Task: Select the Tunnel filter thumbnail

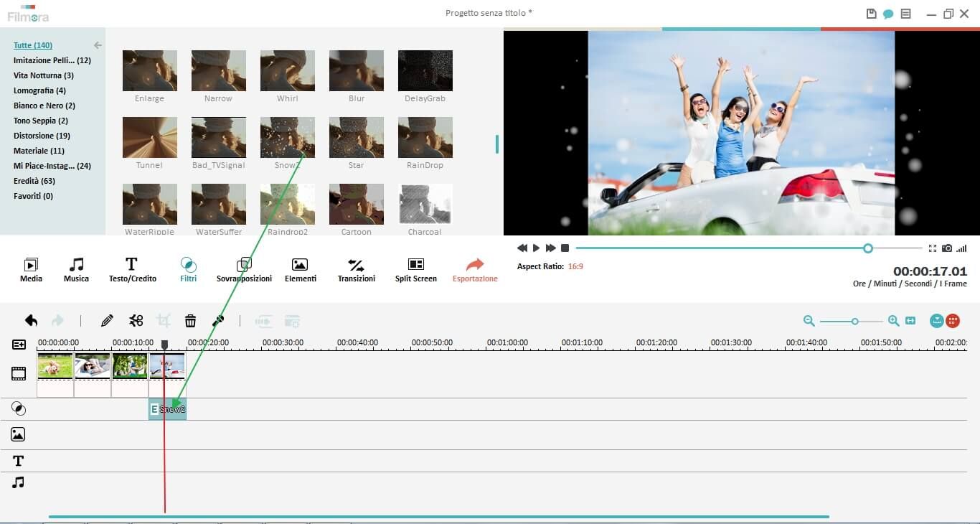Action: [150, 137]
